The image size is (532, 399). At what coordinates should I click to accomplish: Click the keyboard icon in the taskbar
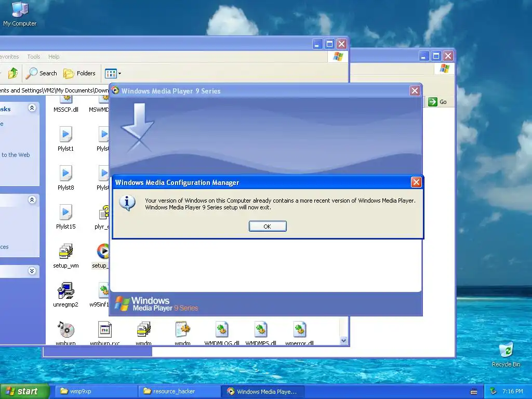click(x=474, y=392)
